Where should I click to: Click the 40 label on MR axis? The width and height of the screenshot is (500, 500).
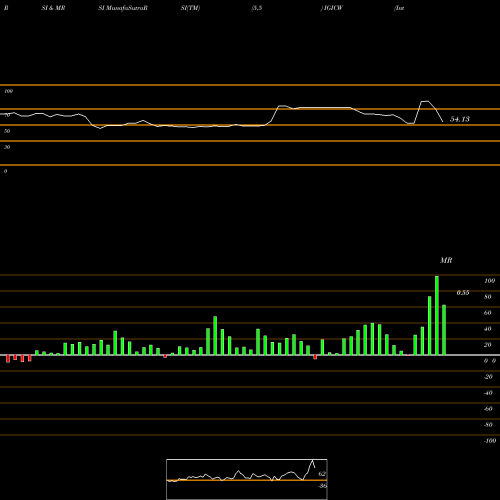pyautogui.click(x=488, y=329)
